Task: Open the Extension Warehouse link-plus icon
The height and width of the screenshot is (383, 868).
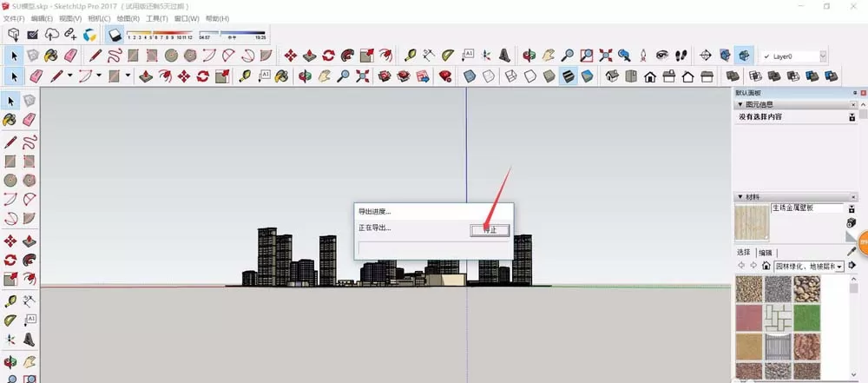Action: tap(70, 35)
